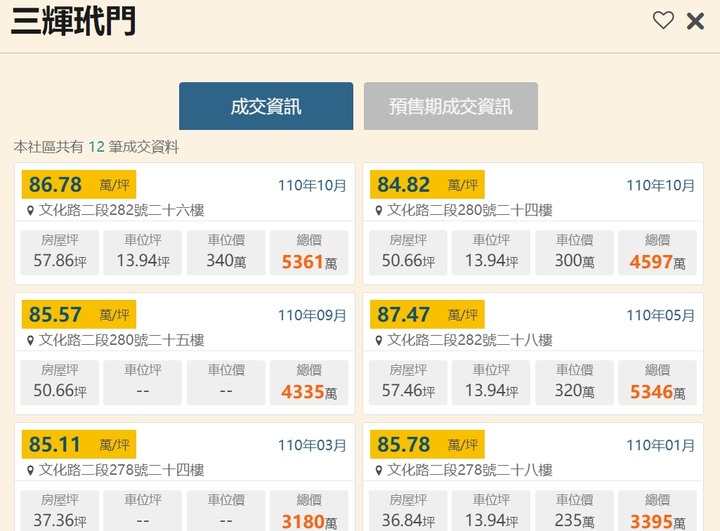This screenshot has height=531, width=720.
Task: Click address 文化路二段278號二十四樓
Action: pos(121,470)
